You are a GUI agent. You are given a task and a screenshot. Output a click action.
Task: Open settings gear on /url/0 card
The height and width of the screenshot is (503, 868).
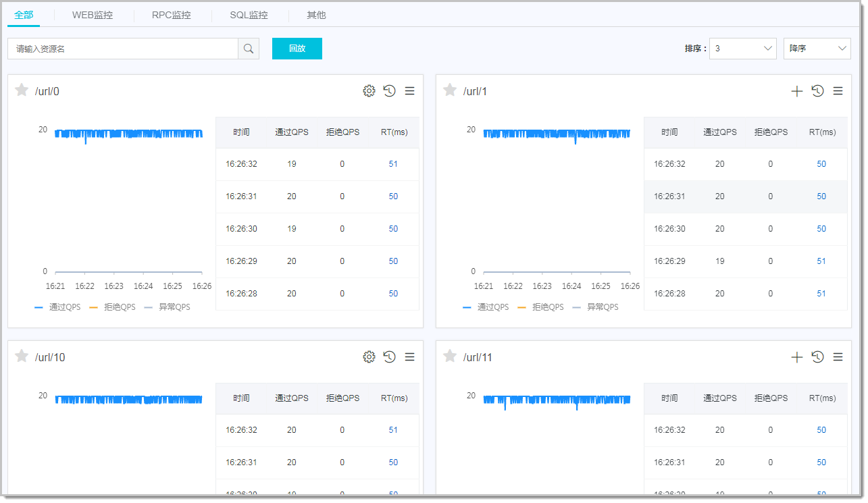coord(369,91)
